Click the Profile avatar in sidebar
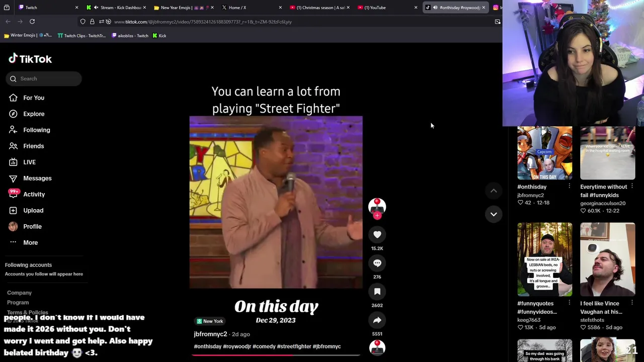Viewport: 644px width, 362px height. click(x=13, y=226)
